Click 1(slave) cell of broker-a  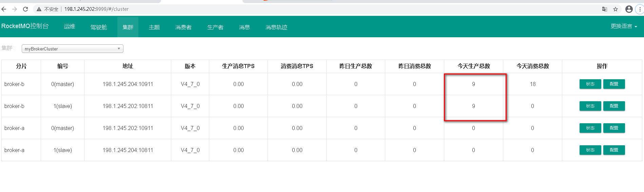[x=63, y=150]
